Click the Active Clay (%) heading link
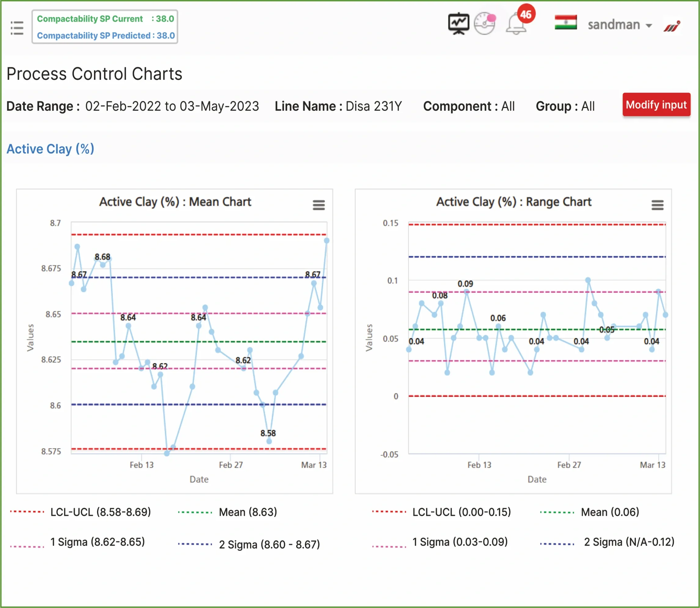 pos(50,149)
